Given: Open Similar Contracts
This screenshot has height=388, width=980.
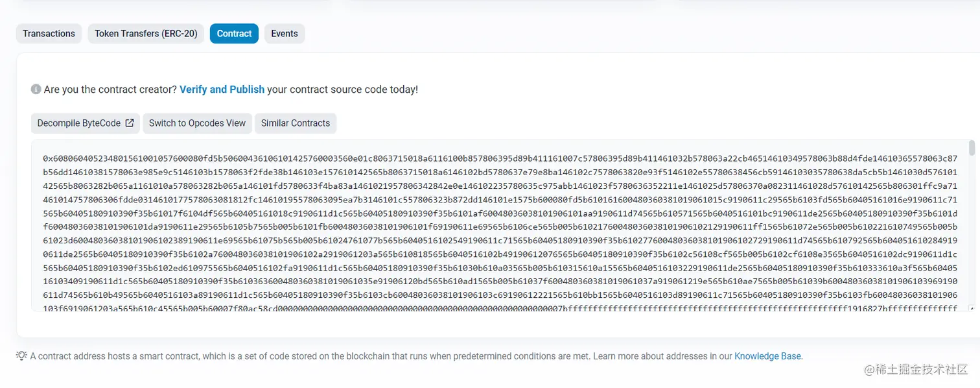Looking at the screenshot, I should (x=296, y=123).
